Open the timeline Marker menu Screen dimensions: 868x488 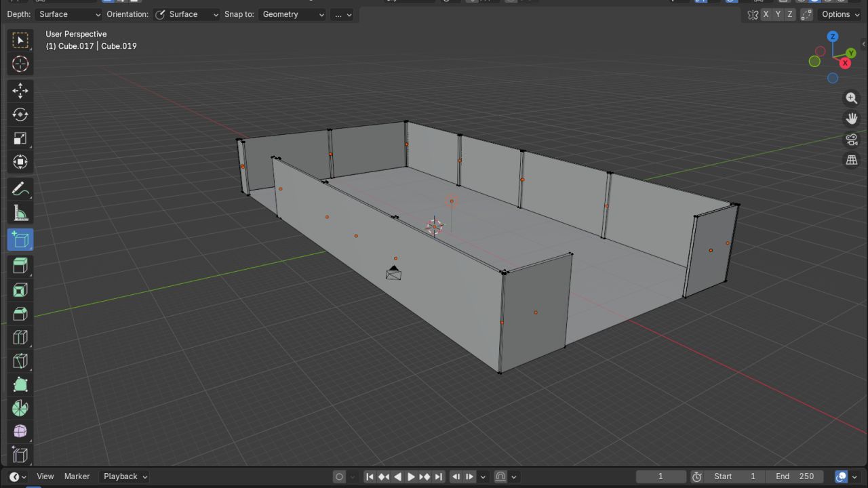(77, 476)
